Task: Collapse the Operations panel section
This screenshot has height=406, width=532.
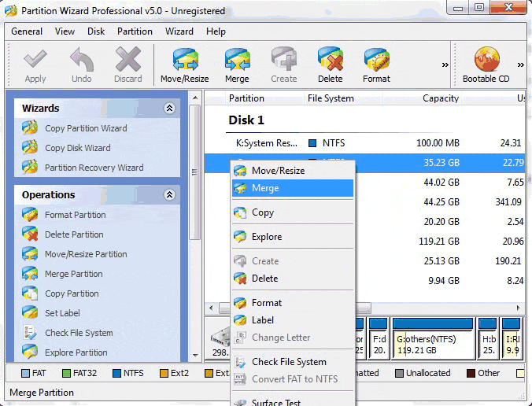Action: [x=169, y=194]
